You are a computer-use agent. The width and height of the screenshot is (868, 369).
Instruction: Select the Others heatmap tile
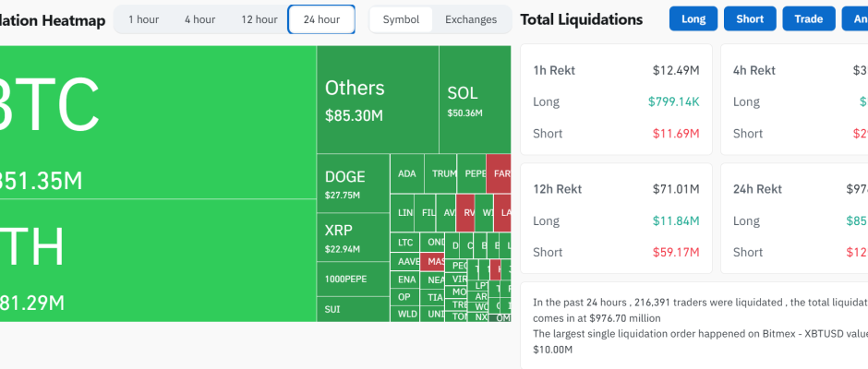pyautogui.click(x=377, y=100)
